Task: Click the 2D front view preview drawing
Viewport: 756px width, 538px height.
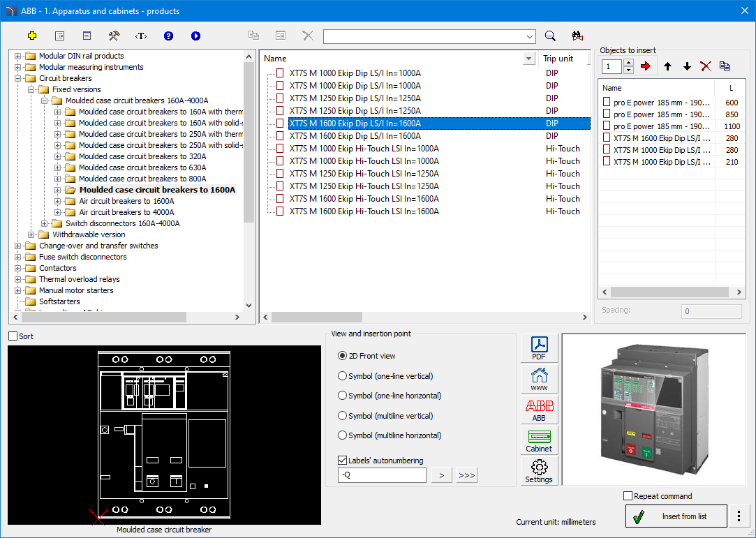Action: (165, 435)
